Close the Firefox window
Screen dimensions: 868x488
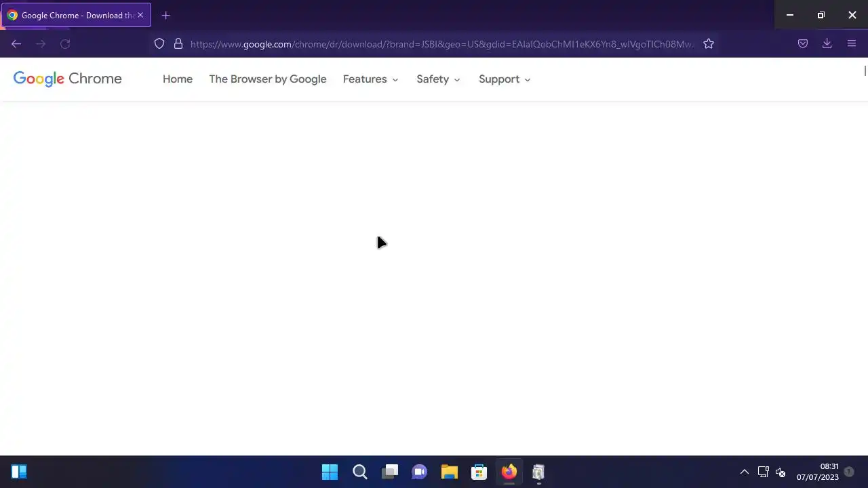point(852,15)
